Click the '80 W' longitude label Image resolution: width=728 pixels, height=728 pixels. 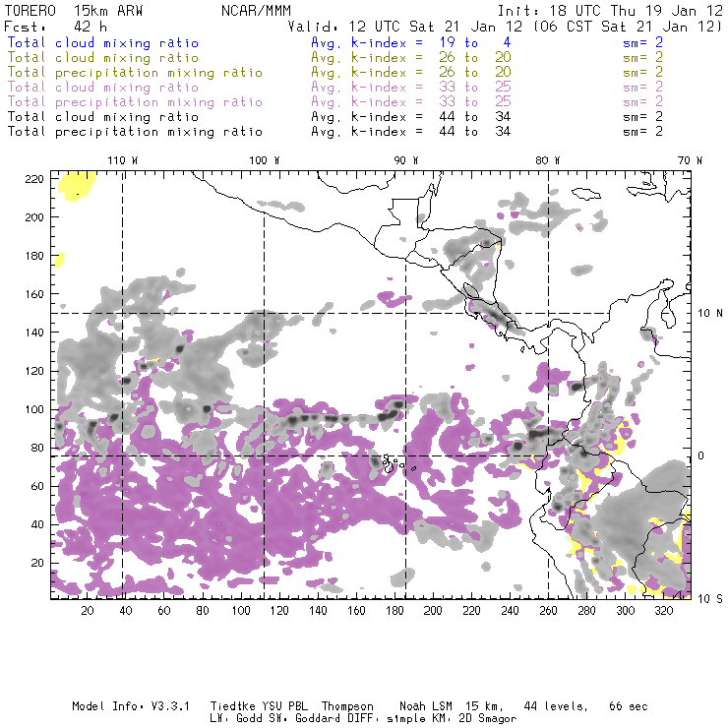click(x=548, y=160)
